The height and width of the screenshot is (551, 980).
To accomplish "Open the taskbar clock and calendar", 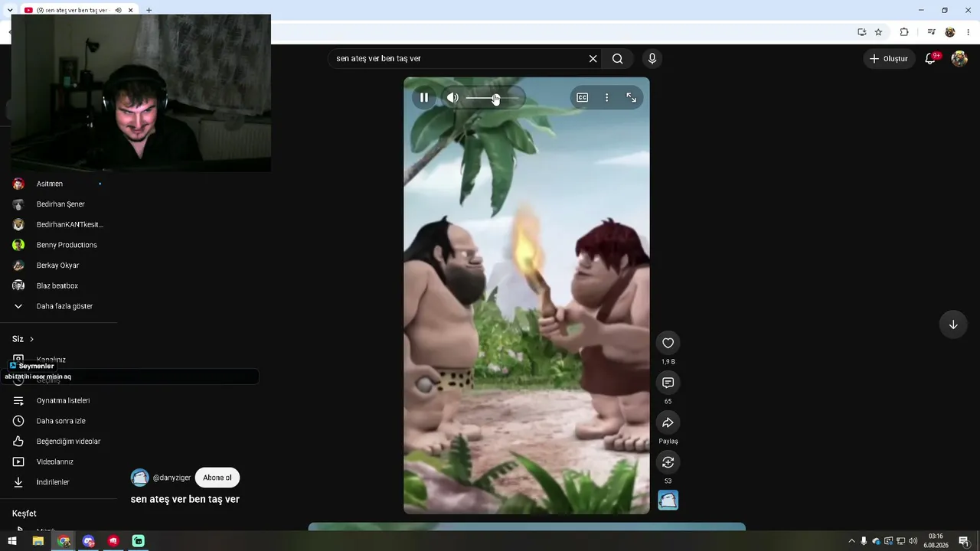I will [x=936, y=541].
